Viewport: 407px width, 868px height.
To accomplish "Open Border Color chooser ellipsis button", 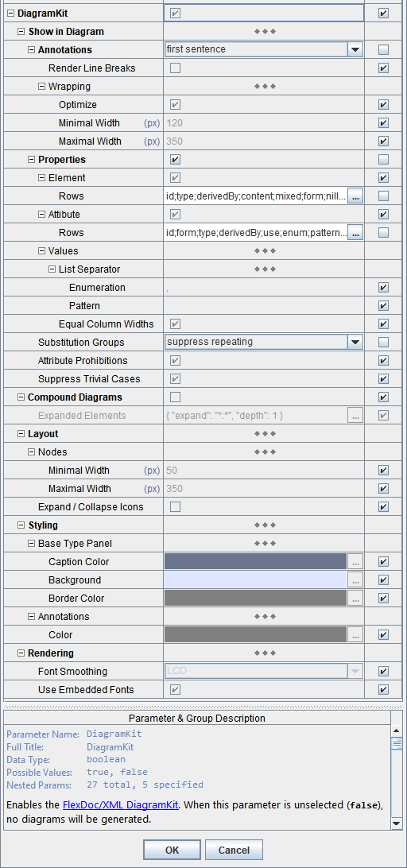I will coord(355,599).
